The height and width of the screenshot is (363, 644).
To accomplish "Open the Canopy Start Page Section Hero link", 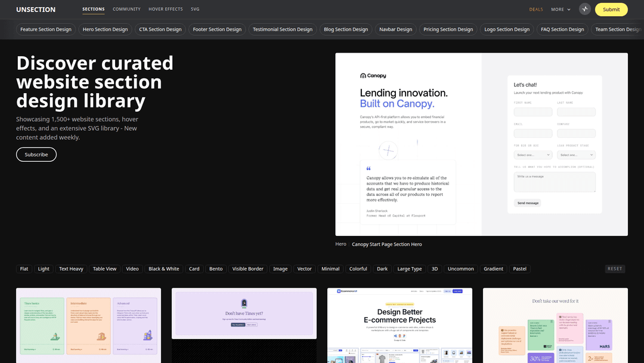I will pyautogui.click(x=386, y=244).
